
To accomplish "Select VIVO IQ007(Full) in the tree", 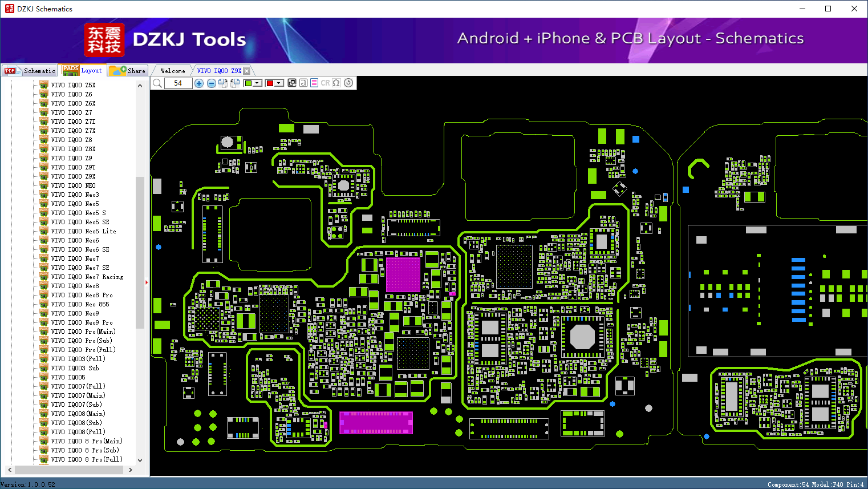I will (78, 386).
